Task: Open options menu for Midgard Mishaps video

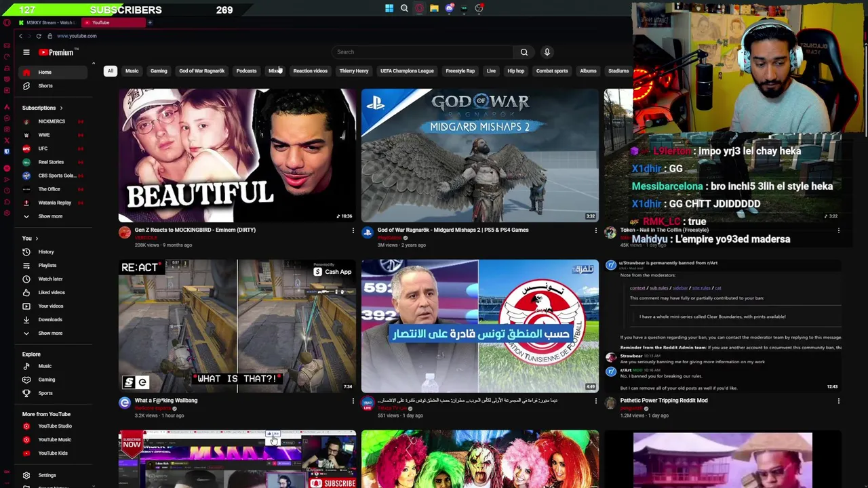Action: [x=595, y=231]
